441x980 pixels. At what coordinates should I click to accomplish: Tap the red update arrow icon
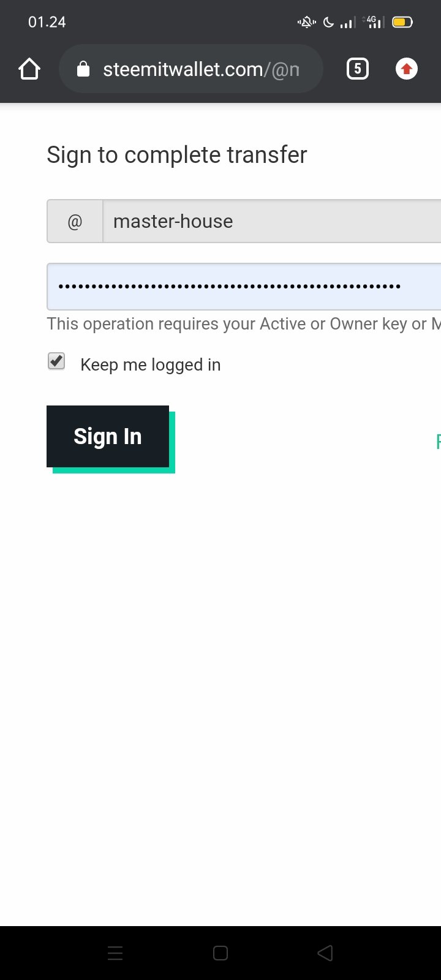pos(407,69)
